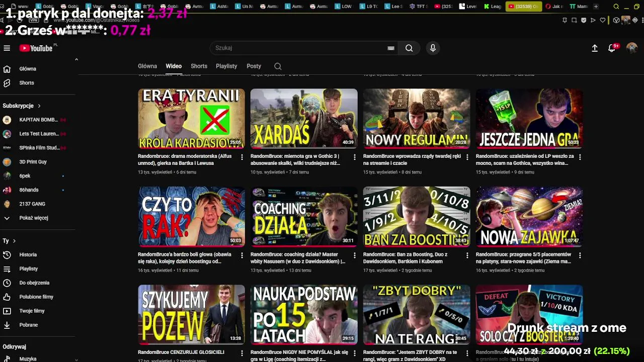Click the search magnifier button
This screenshot has height=362, width=644.
409,48
